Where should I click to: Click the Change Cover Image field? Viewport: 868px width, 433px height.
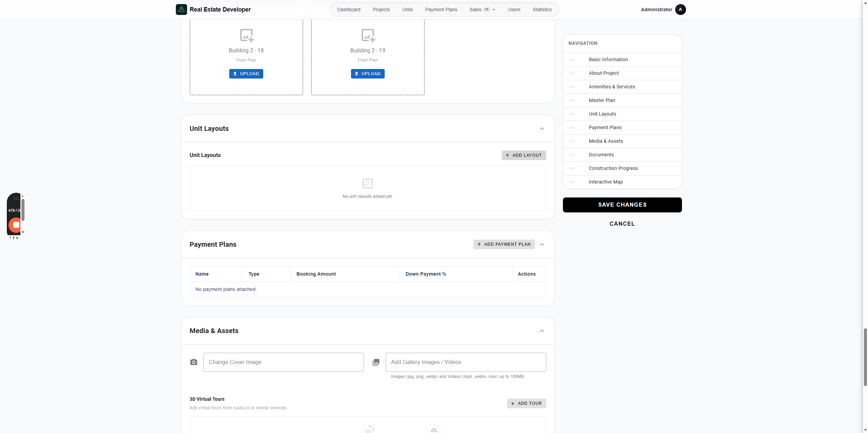(x=283, y=362)
